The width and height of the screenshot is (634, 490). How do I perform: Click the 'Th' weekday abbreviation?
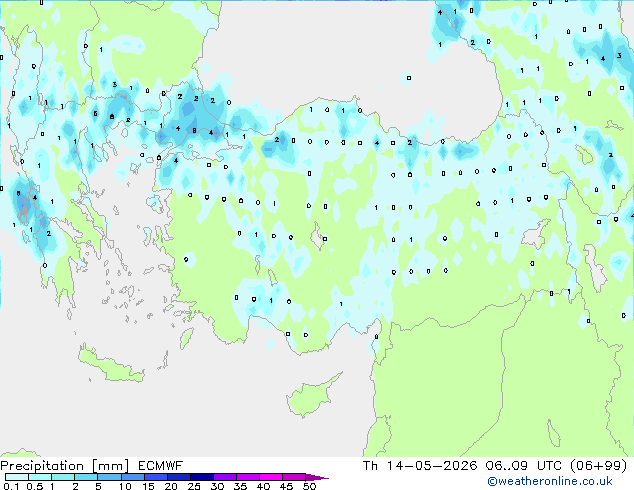coord(370,466)
